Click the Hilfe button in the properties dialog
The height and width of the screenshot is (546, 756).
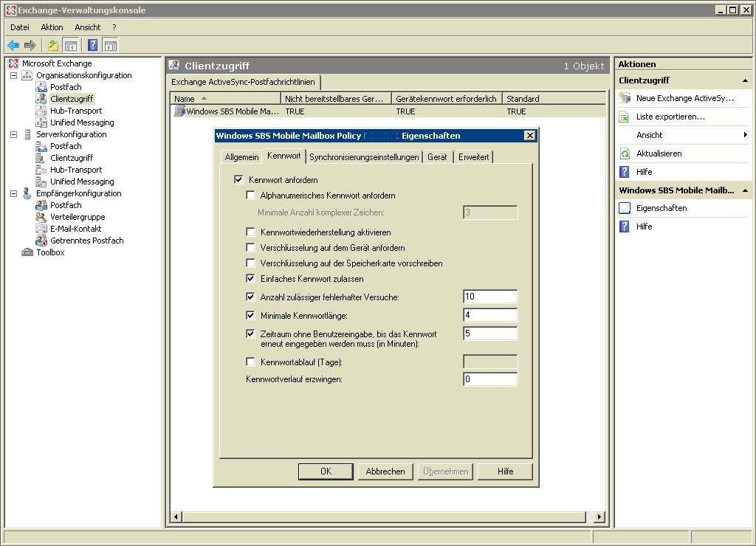(x=505, y=471)
